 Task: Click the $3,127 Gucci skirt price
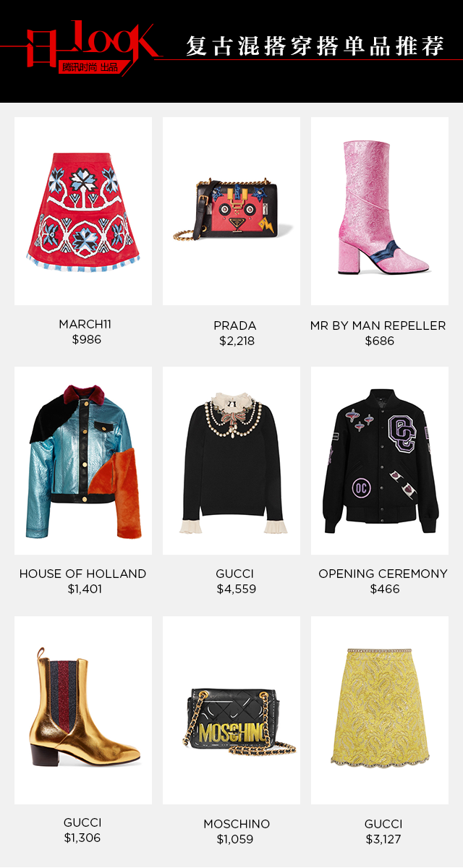point(383,839)
